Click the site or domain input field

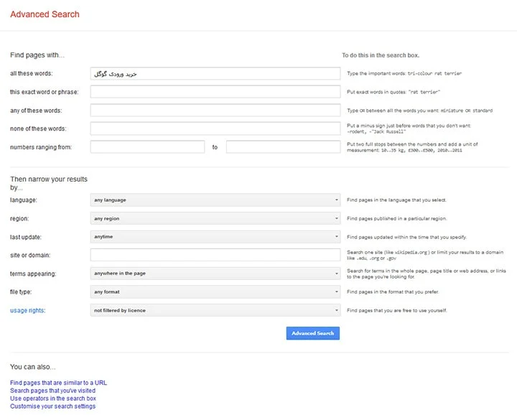click(215, 255)
